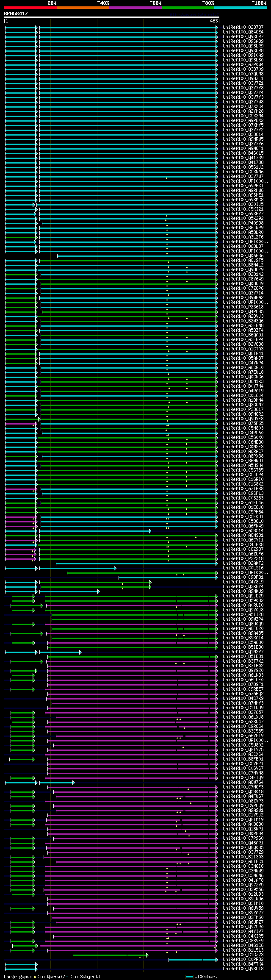Select hit UniRef100_B9KAI4
The height and width of the screenshot is (980, 271).
243,638
